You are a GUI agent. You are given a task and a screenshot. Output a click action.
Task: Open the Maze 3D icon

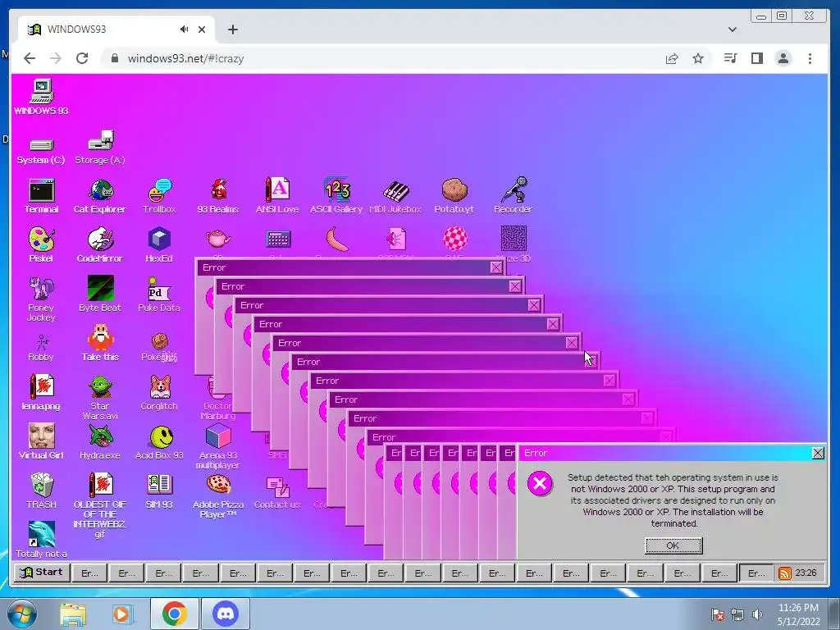click(514, 239)
